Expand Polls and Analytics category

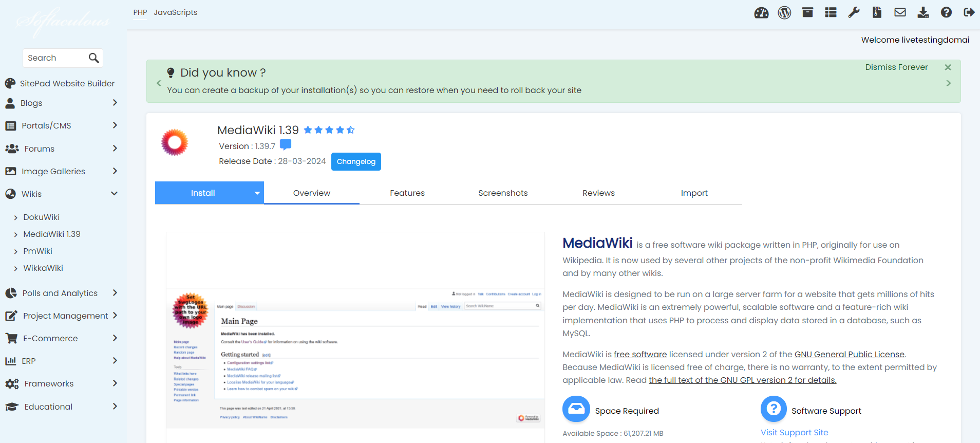coord(61,293)
